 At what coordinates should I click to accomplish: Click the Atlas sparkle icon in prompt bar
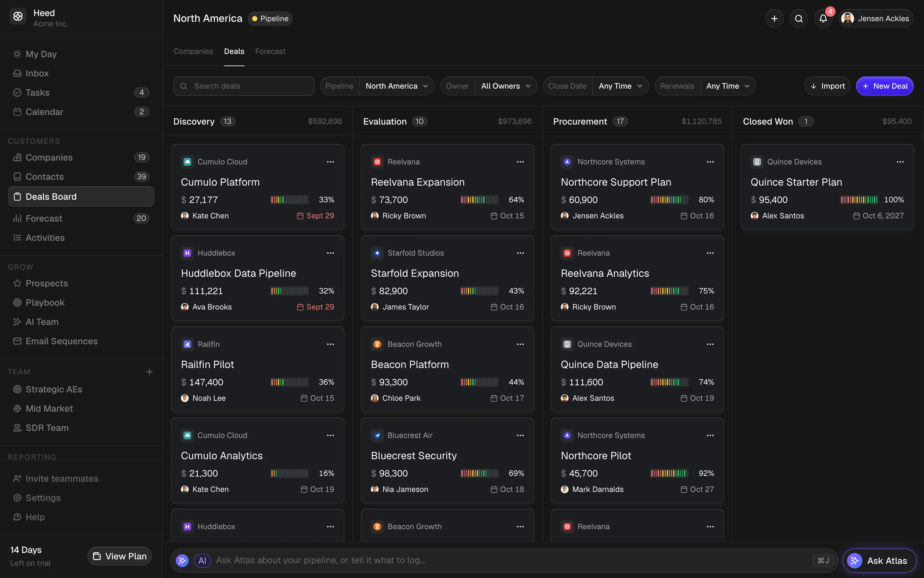(182, 560)
